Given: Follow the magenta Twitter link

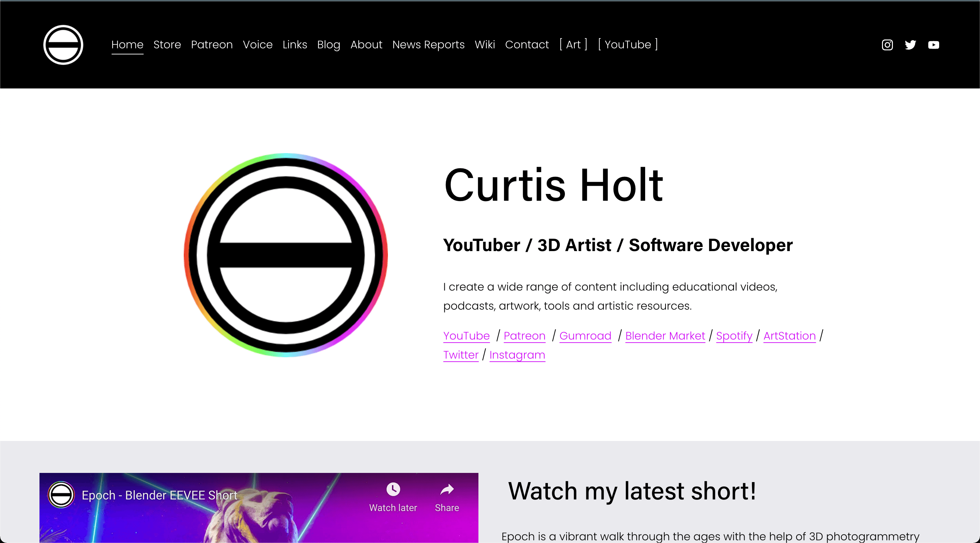Looking at the screenshot, I should pos(461,355).
